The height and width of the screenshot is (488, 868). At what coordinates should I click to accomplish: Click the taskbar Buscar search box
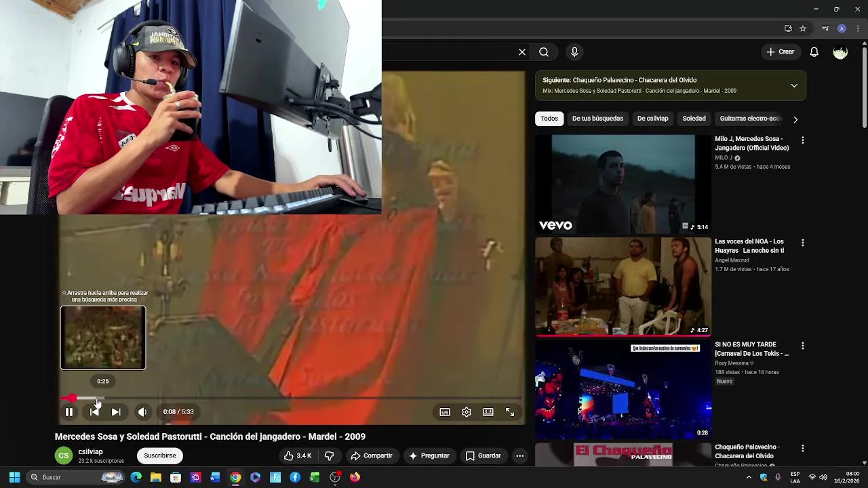(76, 477)
